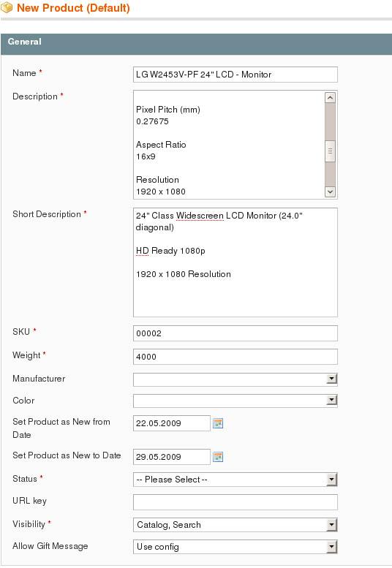Click the Weight label
This screenshot has width=392, height=568.
pos(26,355)
